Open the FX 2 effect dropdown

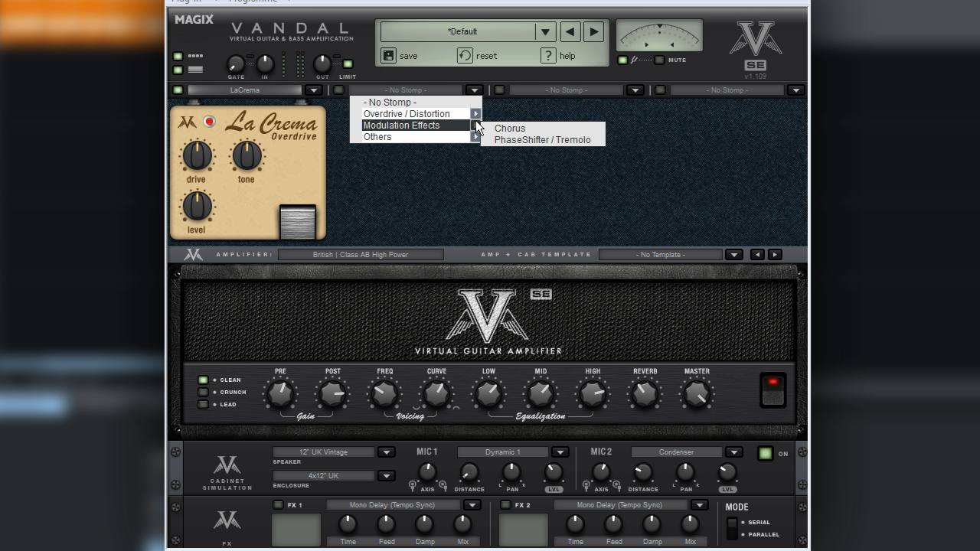699,505
